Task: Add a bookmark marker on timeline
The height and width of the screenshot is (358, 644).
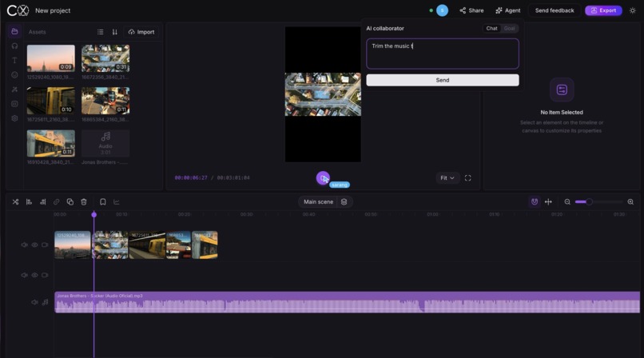Action: coord(103,202)
